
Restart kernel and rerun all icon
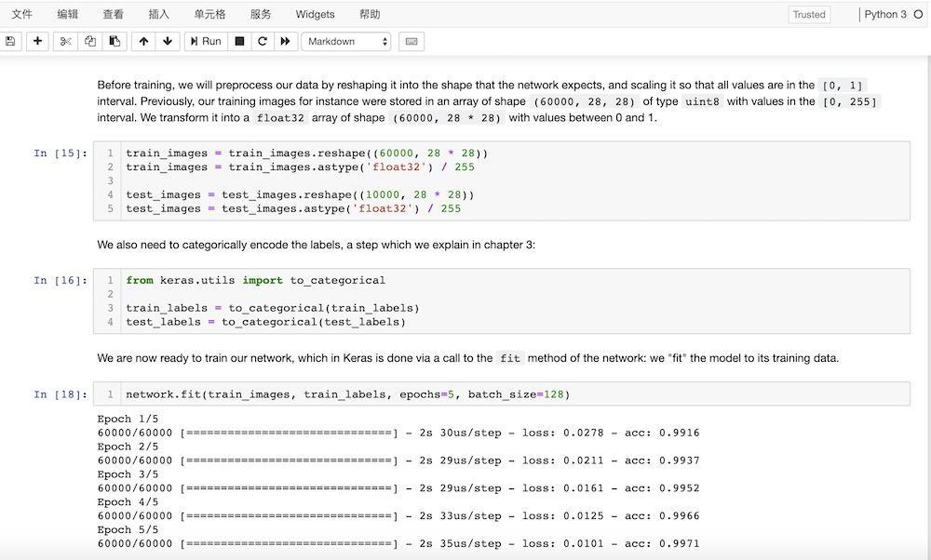click(x=285, y=42)
